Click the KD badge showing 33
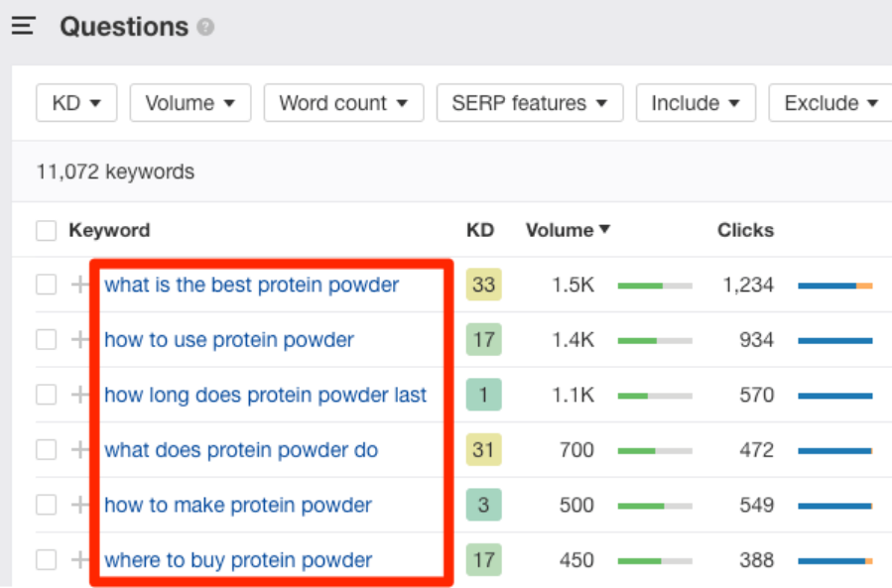The height and width of the screenshot is (588, 892). [483, 285]
